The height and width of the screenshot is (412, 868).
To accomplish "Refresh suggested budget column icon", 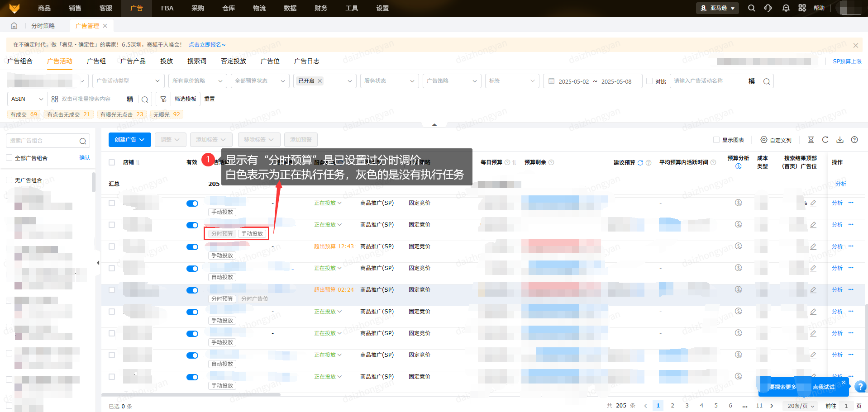I will point(640,163).
